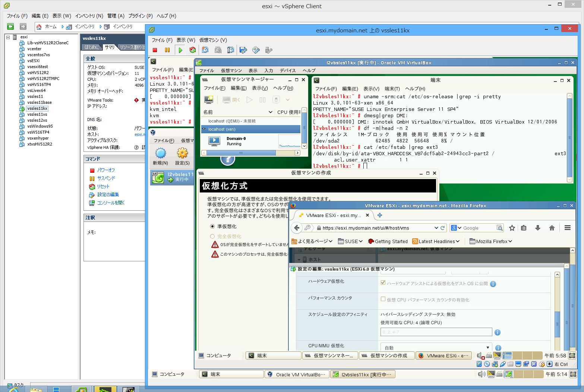The width and height of the screenshot is (584, 392).
Task: Click the CPU affinity input field
Action: [436, 332]
